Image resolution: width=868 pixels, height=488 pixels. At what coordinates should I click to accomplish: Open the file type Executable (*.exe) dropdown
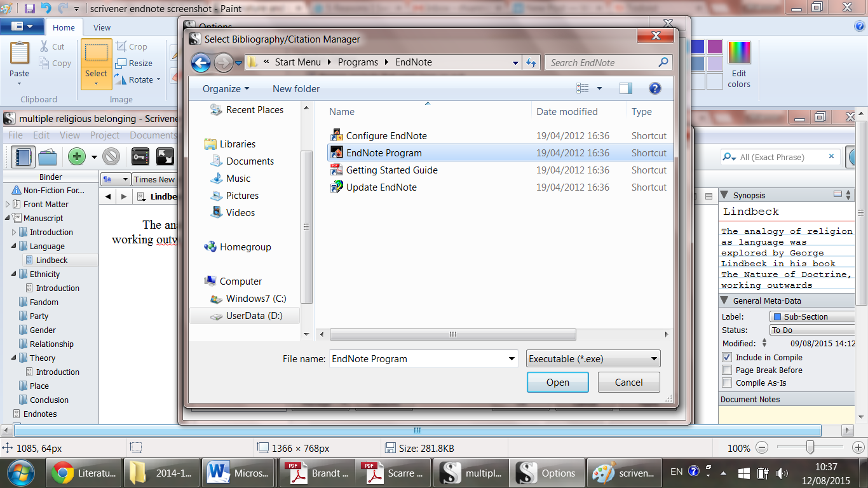pyautogui.click(x=593, y=358)
